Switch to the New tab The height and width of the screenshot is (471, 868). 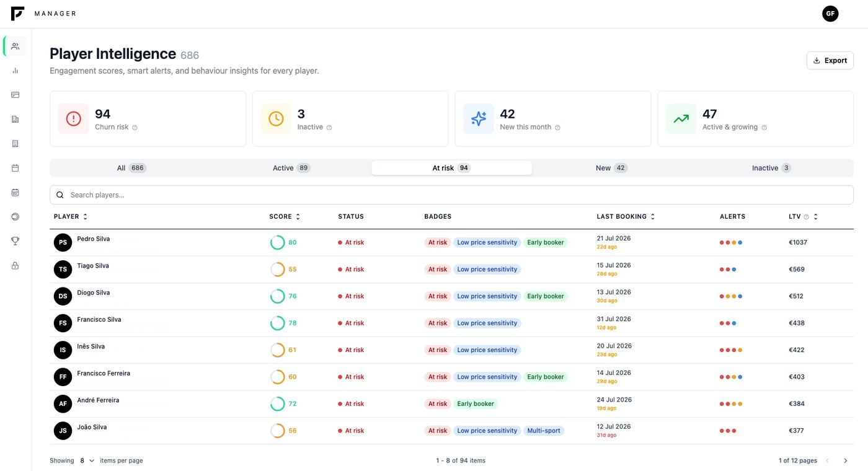tap(611, 168)
